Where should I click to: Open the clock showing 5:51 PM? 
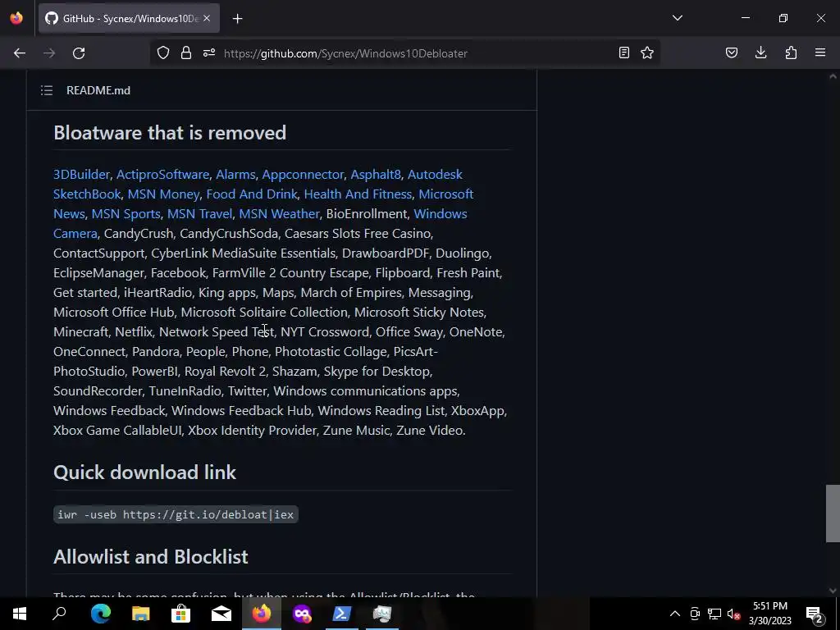click(x=769, y=614)
